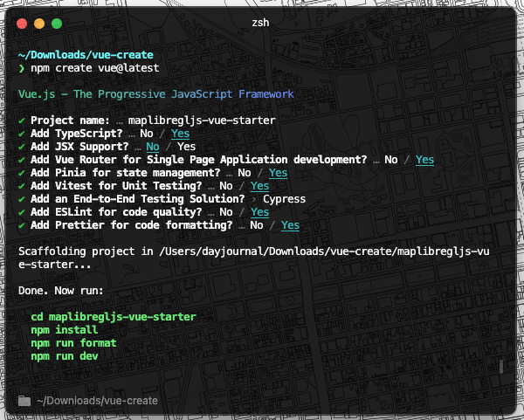The image size is (524, 420).
Task: Click the cd maplibregljs-vue-starter command
Action: (114, 317)
